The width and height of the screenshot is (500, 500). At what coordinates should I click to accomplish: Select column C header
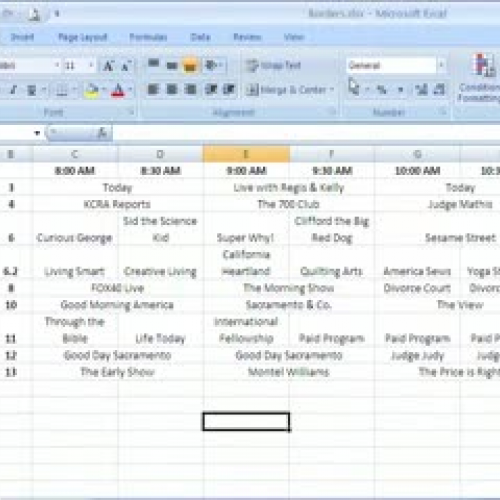(x=75, y=154)
